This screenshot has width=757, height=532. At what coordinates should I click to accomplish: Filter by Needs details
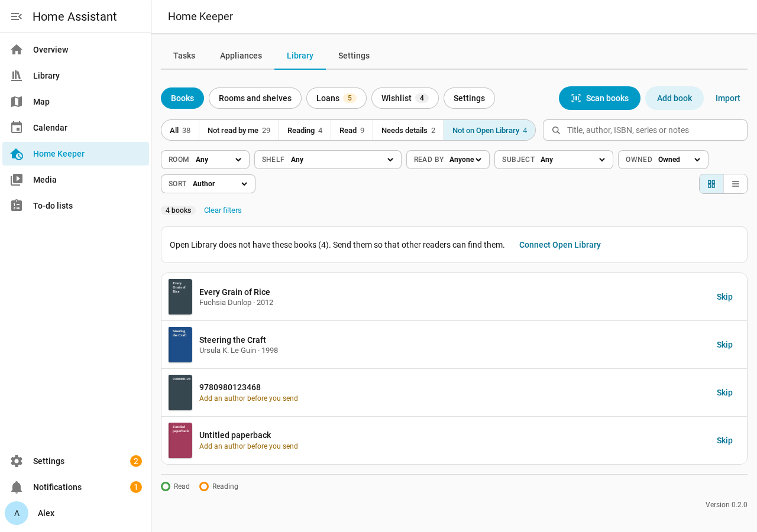click(408, 131)
